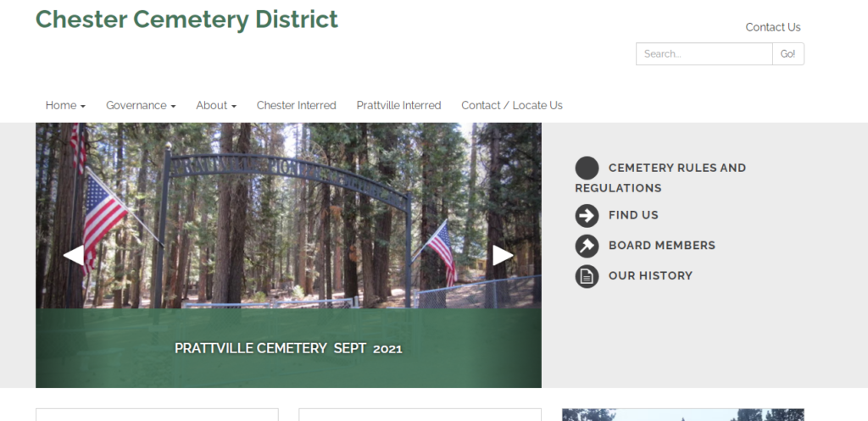Click the arrow icon next to Find Us
This screenshot has height=421, width=868.
[587, 216]
